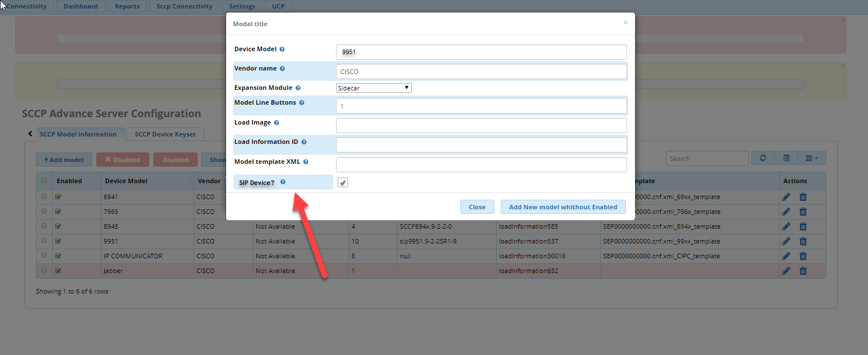The height and width of the screenshot is (355, 868).
Task: Click the Vendor name input field
Action: coord(481,72)
